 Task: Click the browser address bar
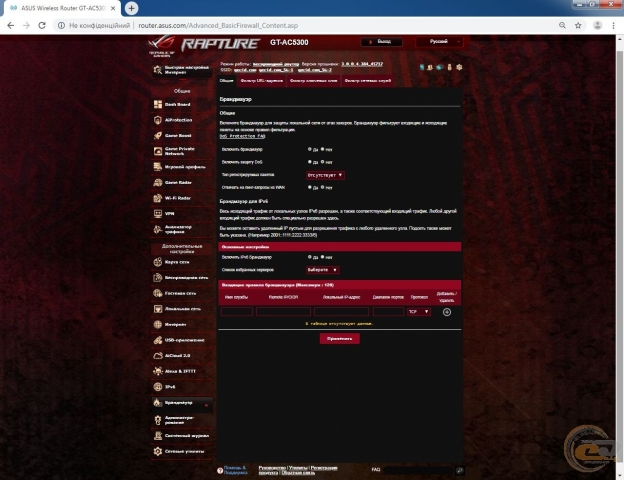pyautogui.click(x=306, y=25)
